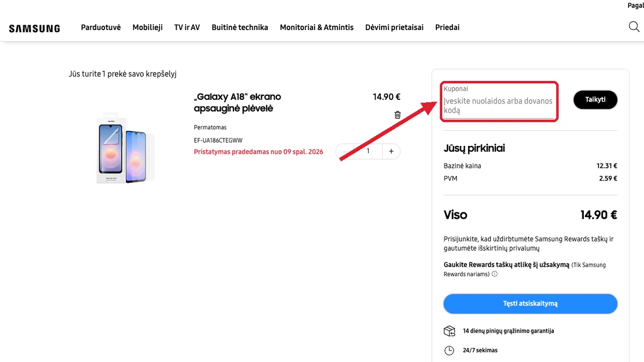Viewport: 644px width, 362px height.
Task: Click the Pristatymas pradedamas nuo 09 spal. 2026 notice
Action: pyautogui.click(x=259, y=152)
